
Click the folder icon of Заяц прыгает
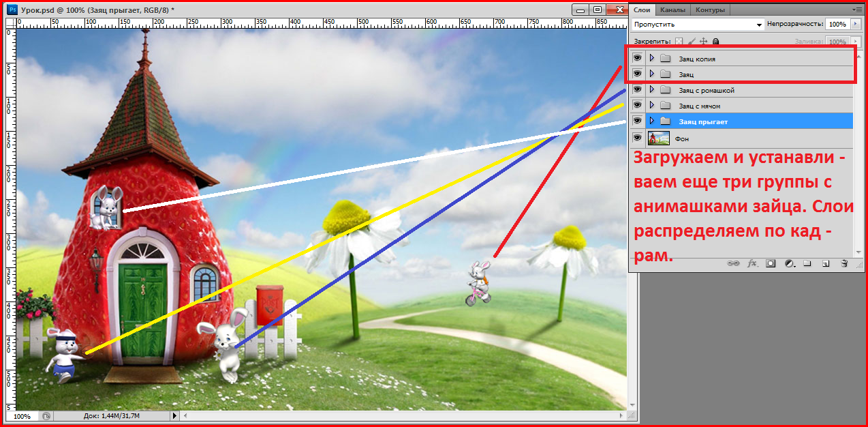tap(666, 121)
